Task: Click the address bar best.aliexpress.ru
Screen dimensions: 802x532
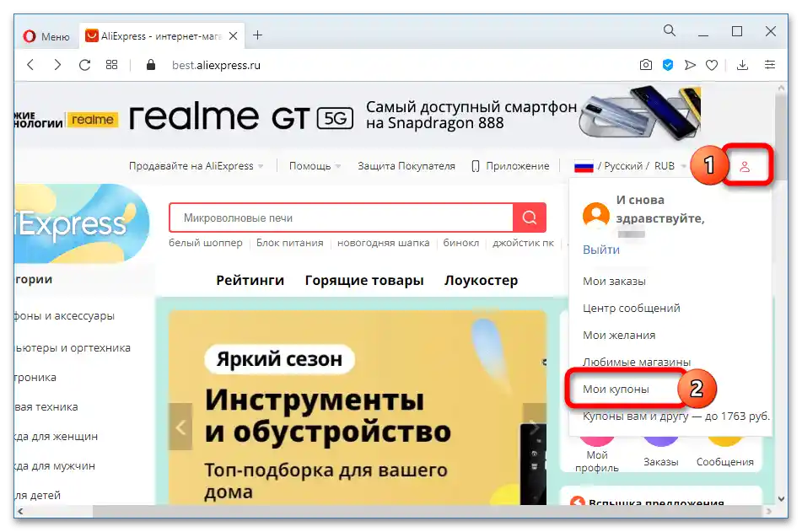Action: point(217,66)
